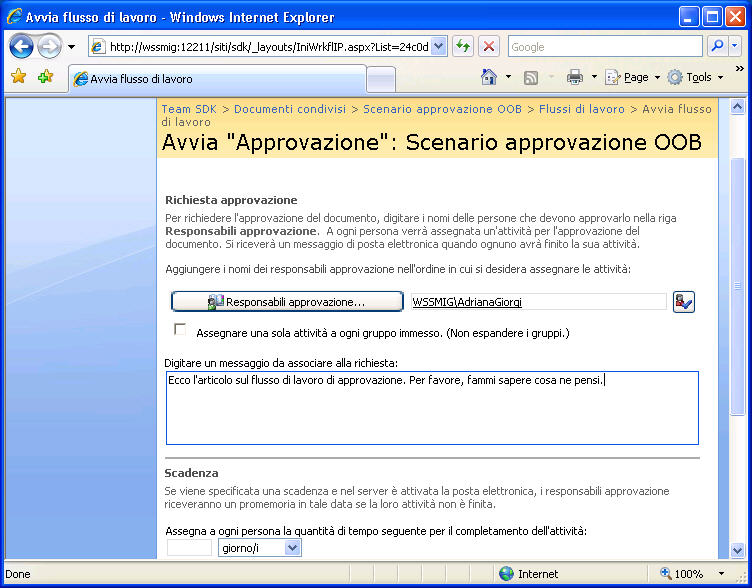Expand the address bar URL dropdown
Viewport: 752px width, 588px height.
coord(438,47)
